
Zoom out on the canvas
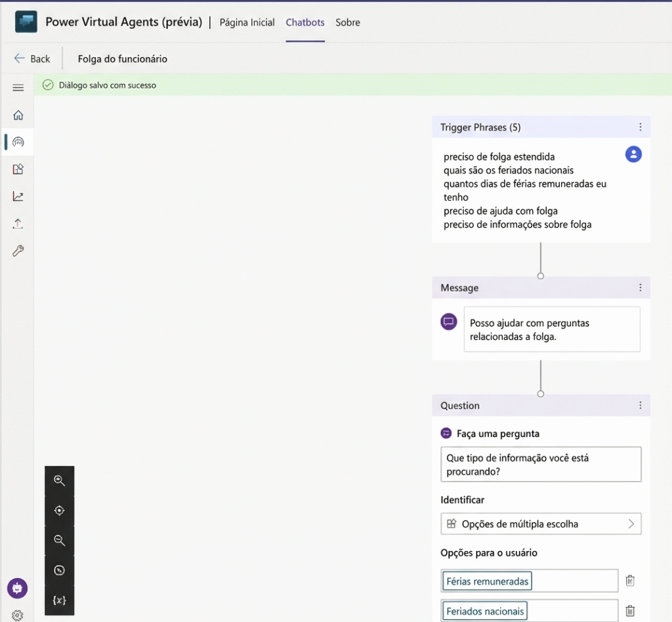[59, 540]
